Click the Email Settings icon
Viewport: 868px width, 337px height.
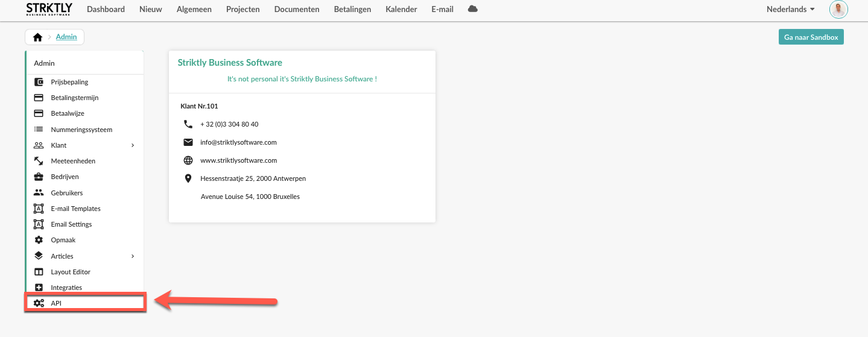(39, 224)
